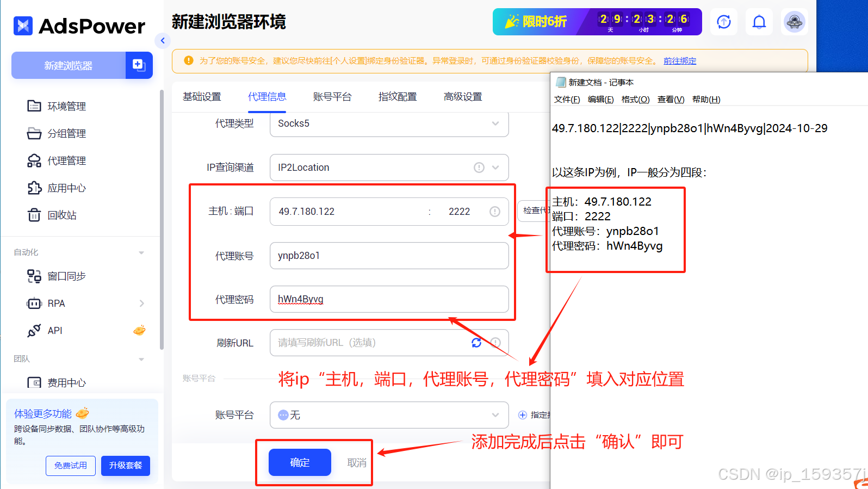Click the 升级套餐 button
The width and height of the screenshot is (868, 489).
[126, 466]
